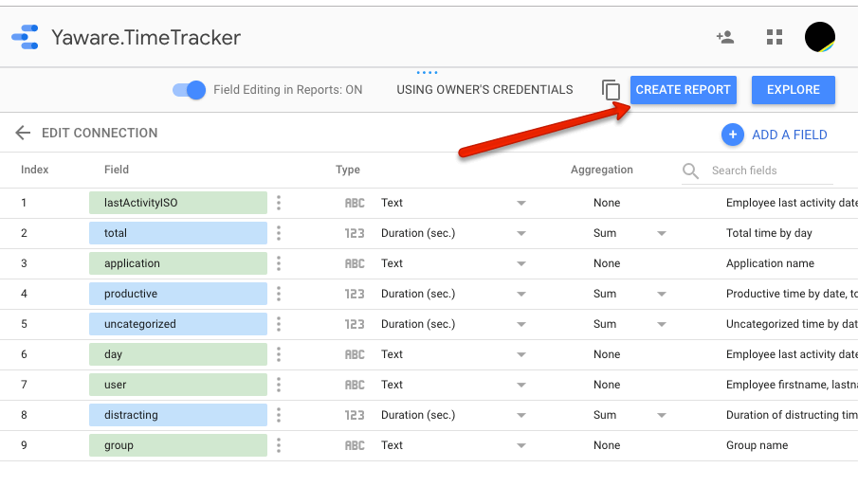Select the distracting field chip
This screenshot has width=858, height=504.
pos(178,416)
